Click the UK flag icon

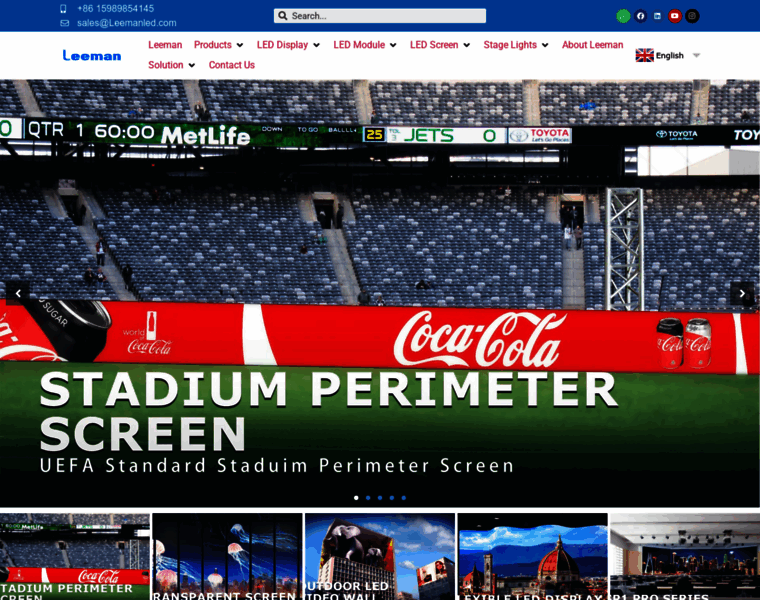[645, 55]
